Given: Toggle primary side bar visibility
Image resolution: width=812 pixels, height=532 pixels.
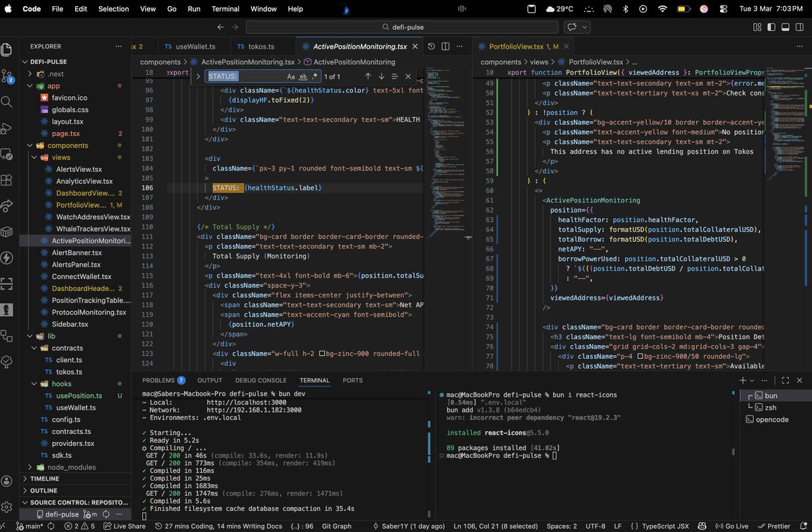Looking at the screenshot, I should click(x=771, y=27).
